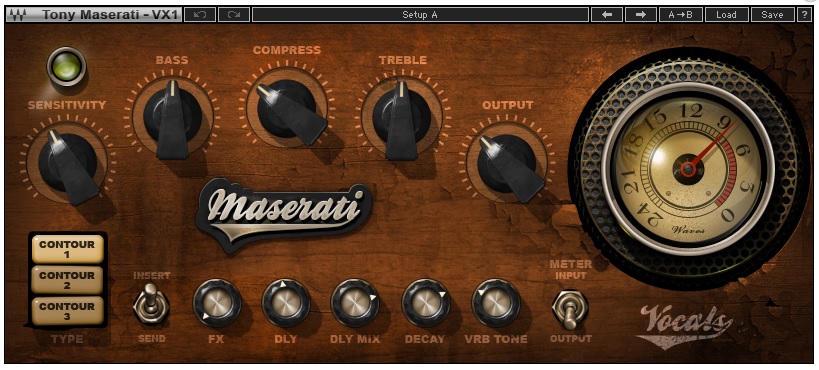819x370 pixels.
Task: Click the DECAY small knob
Action: coord(426,303)
